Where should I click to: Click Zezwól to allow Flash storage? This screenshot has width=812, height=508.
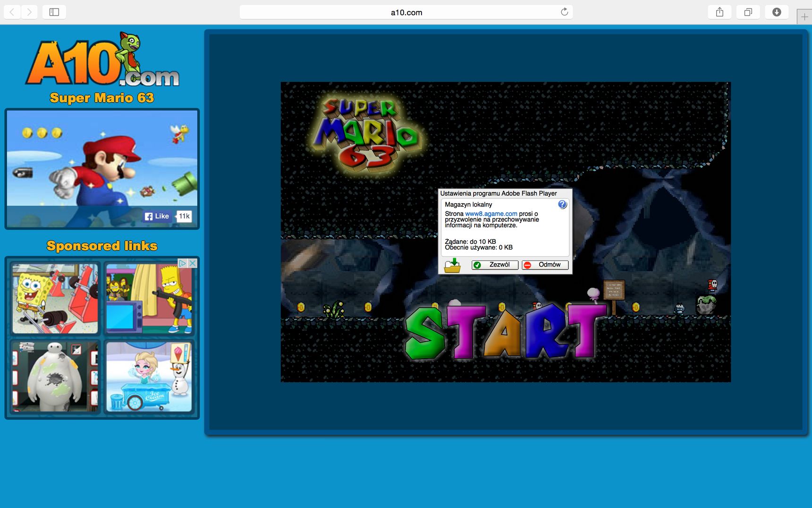click(495, 265)
